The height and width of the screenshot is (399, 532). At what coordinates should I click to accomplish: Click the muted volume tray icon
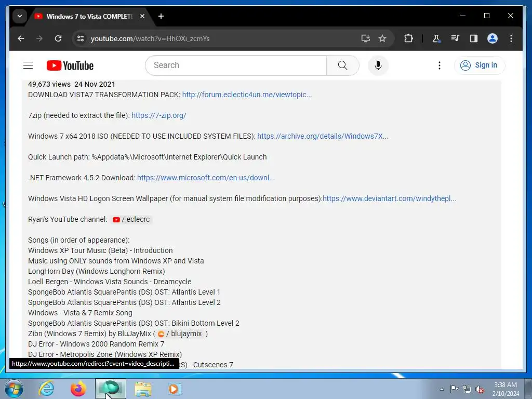pos(480,389)
